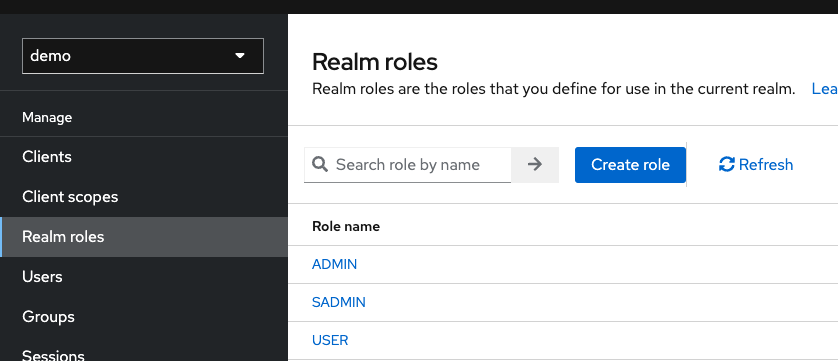Select Realm roles in the sidebar
The width and height of the screenshot is (838, 361).
coord(144,236)
